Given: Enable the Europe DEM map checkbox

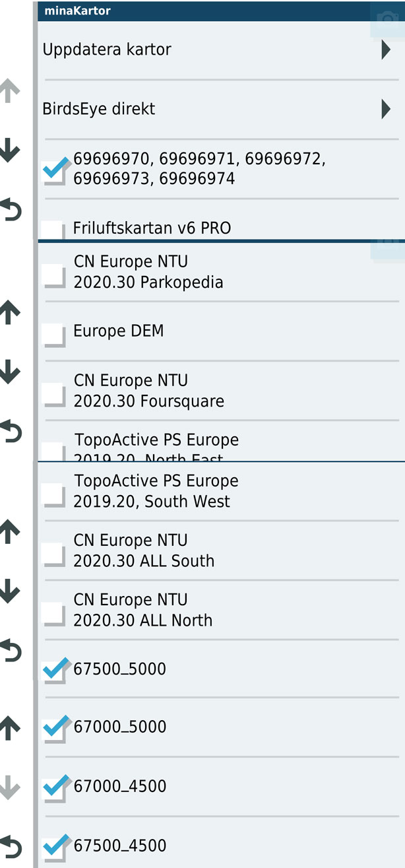Looking at the screenshot, I should 53,334.
